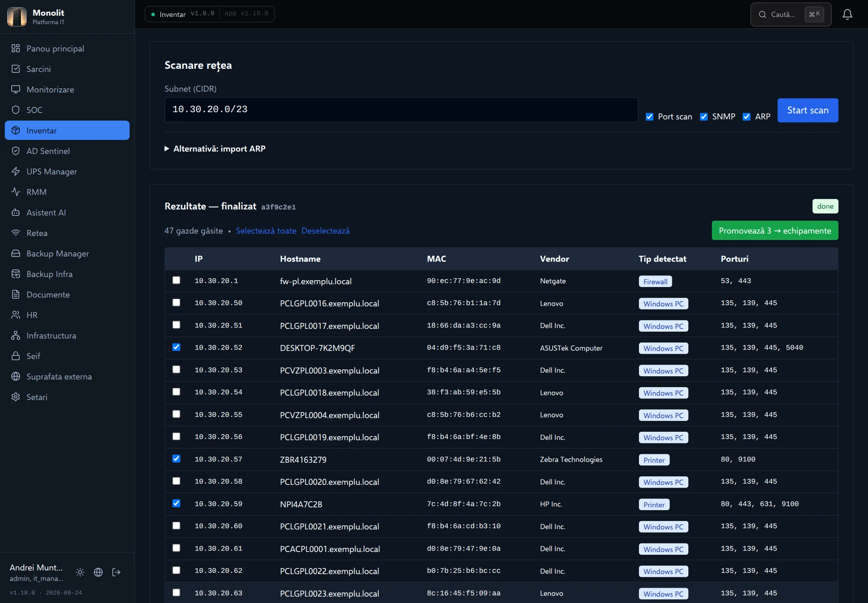The width and height of the screenshot is (868, 603).
Task: Open the notifications bell
Action: pyautogui.click(x=847, y=14)
